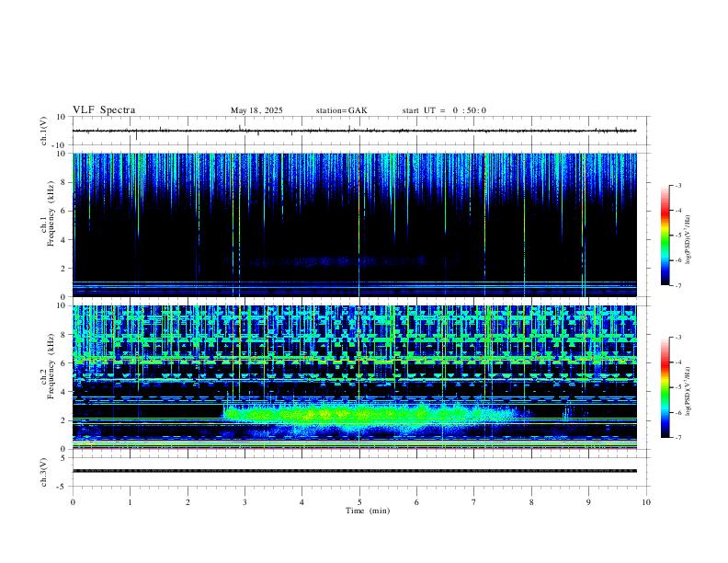
Task: Click the date 'May 18, 2025'
Action: (x=256, y=110)
